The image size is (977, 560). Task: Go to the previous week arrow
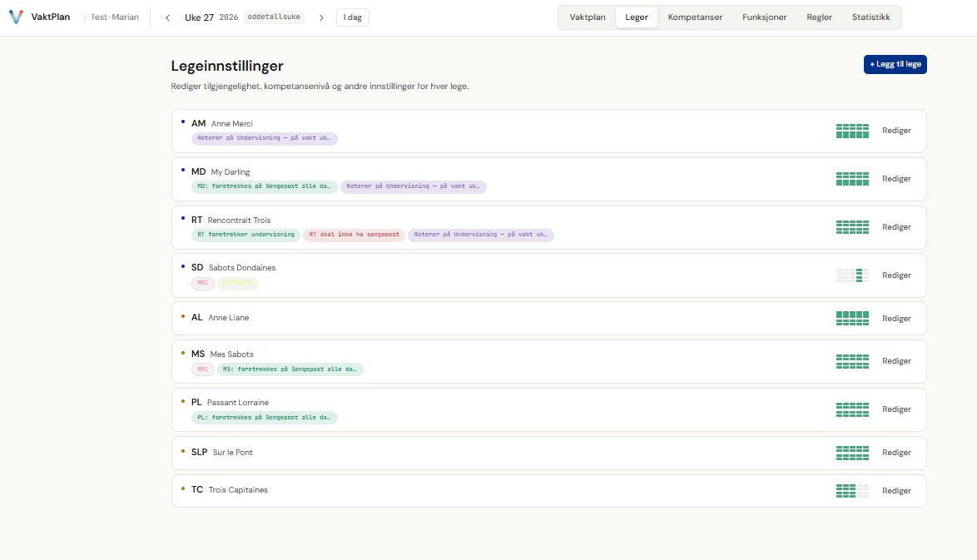(x=167, y=17)
